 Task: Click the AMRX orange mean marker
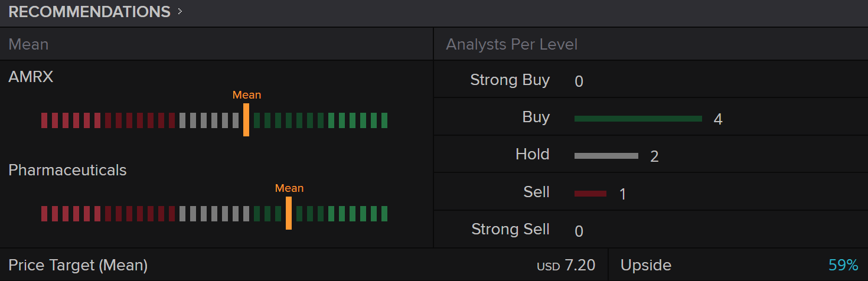246,120
